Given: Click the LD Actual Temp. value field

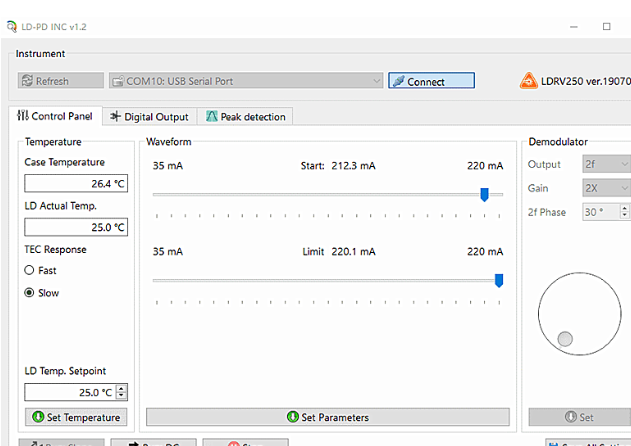Looking at the screenshot, I should (76, 227).
